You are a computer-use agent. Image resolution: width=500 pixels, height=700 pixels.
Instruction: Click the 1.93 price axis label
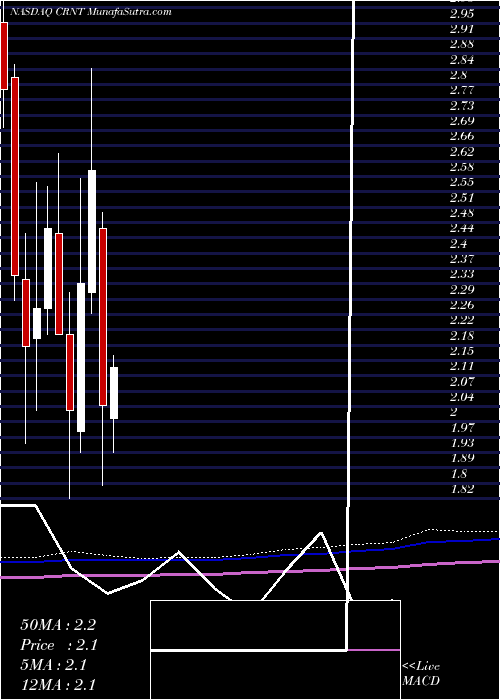(461, 442)
